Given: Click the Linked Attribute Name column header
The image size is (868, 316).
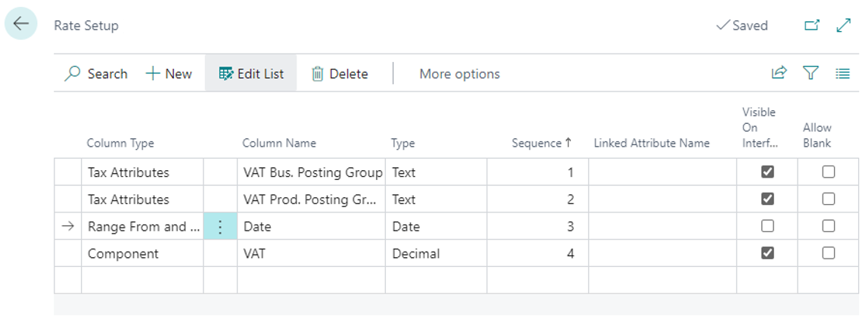Looking at the screenshot, I should coord(652,143).
